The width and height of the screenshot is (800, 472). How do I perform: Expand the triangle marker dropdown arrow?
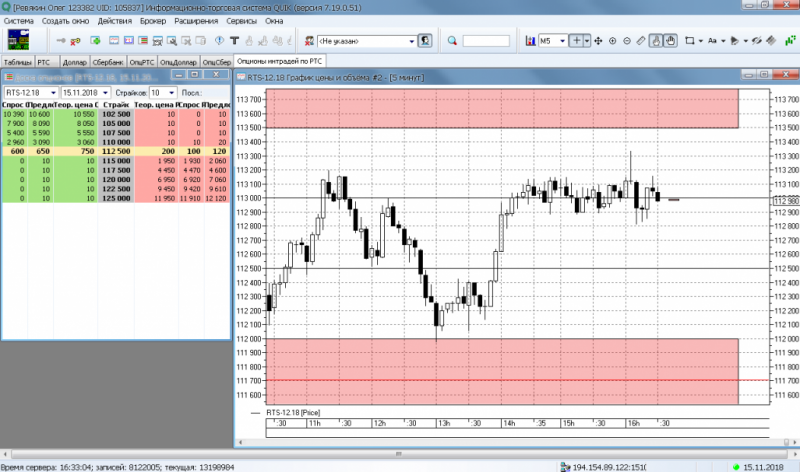tap(745, 41)
